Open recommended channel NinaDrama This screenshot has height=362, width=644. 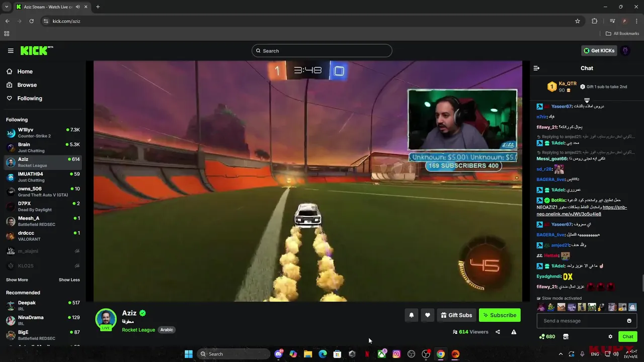tap(43, 320)
